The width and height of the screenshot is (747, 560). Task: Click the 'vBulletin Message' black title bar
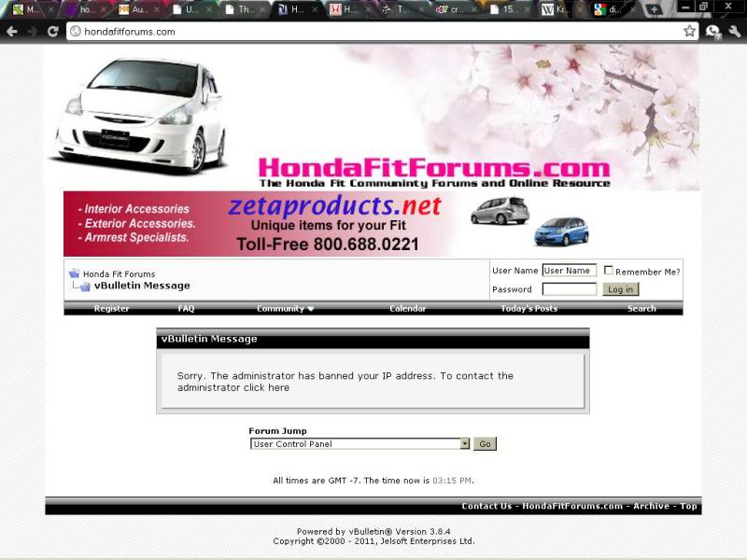(x=373, y=339)
